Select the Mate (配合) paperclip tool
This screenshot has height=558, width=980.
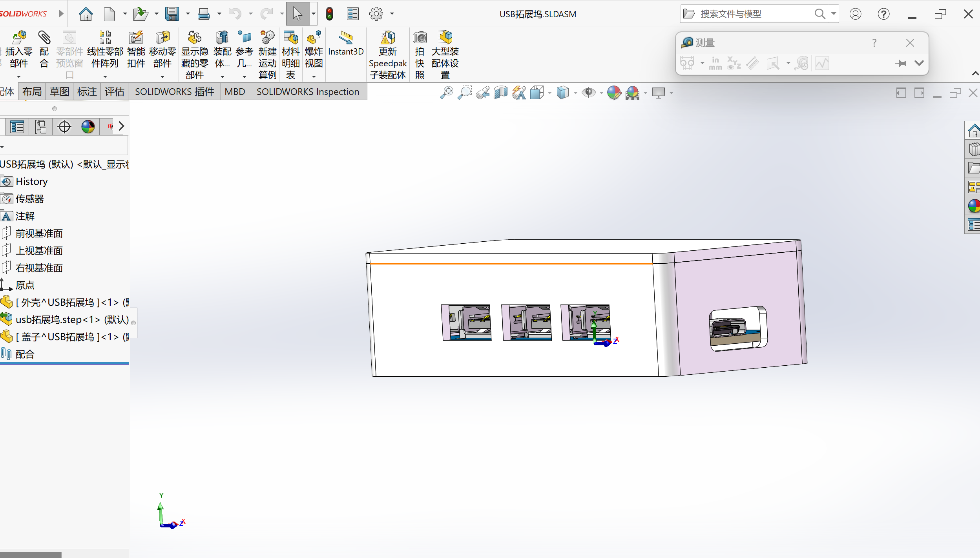pos(44,38)
